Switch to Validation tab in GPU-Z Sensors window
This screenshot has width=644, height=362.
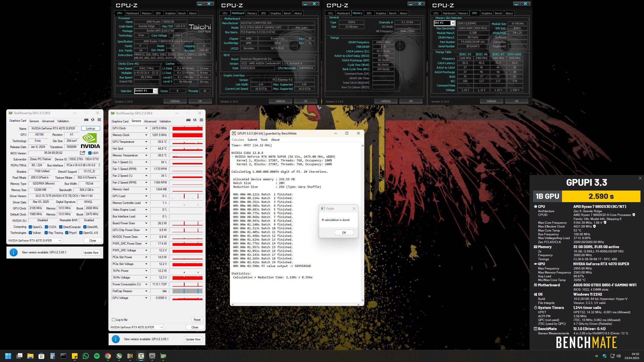[165, 121]
